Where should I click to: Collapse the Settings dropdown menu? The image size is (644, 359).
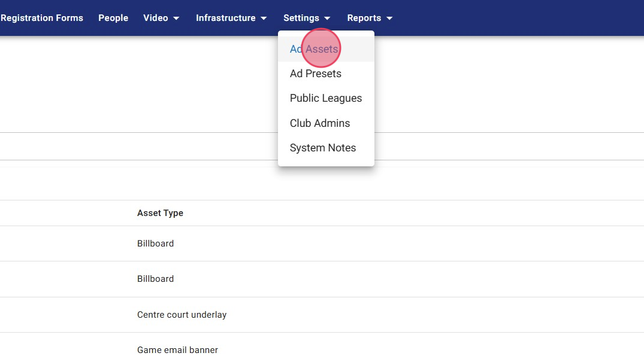click(306, 18)
